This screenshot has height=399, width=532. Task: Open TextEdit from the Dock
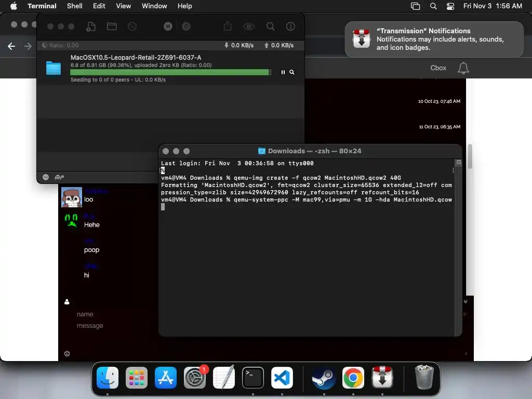point(224,377)
